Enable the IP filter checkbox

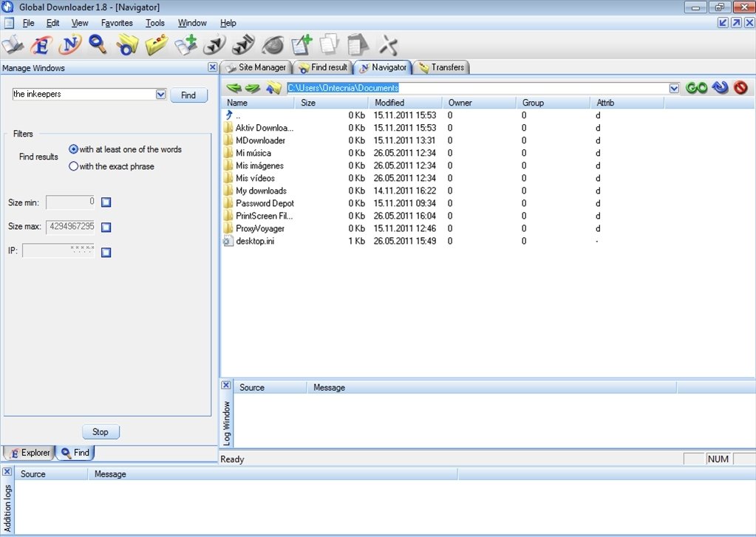106,252
